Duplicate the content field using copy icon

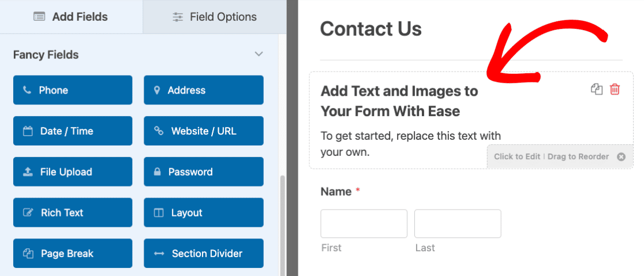tap(597, 89)
